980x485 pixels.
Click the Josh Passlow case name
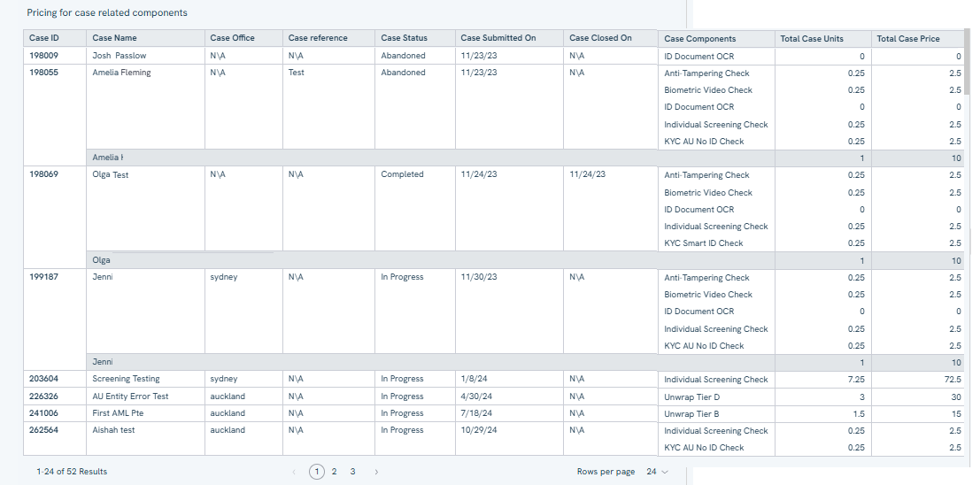[x=120, y=56]
